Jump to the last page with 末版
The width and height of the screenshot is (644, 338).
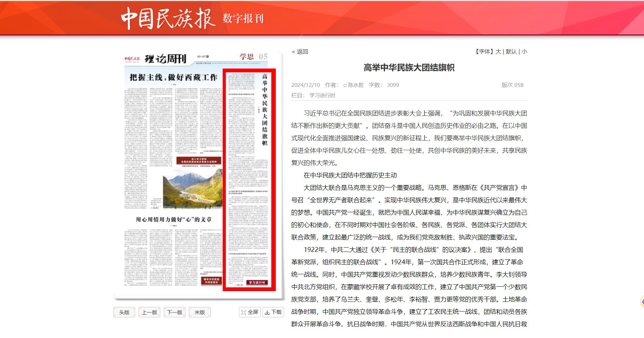click(x=200, y=312)
